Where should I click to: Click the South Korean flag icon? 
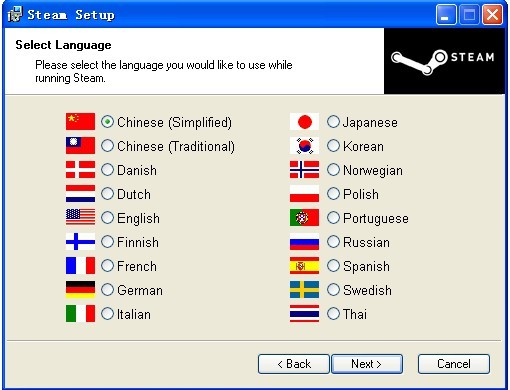[304, 146]
